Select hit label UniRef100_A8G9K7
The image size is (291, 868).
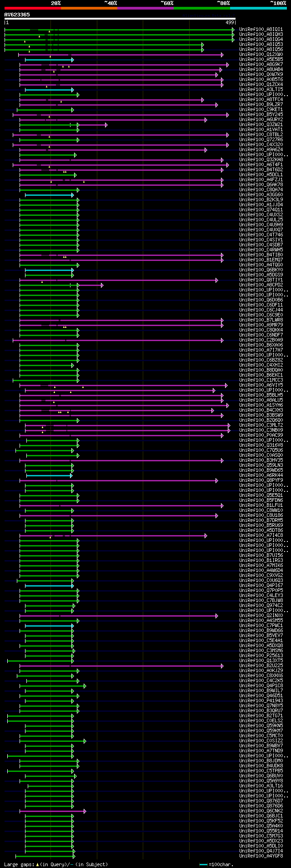click(x=261, y=65)
